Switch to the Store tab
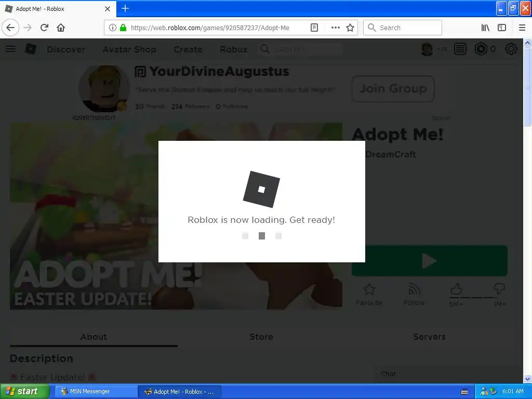This screenshot has height=399, width=532. coord(261,337)
